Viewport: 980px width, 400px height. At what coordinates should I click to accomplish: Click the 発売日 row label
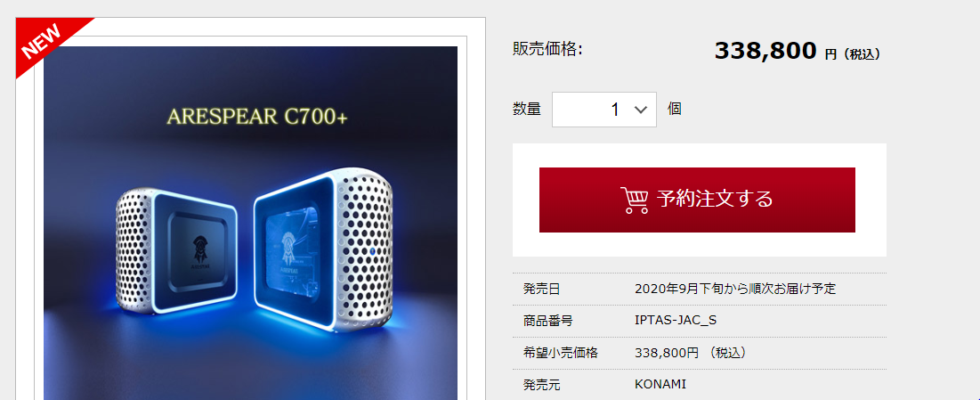point(541,290)
